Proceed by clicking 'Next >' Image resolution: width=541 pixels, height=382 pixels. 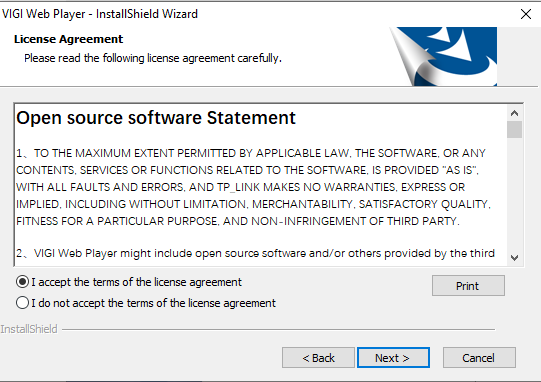(393, 358)
